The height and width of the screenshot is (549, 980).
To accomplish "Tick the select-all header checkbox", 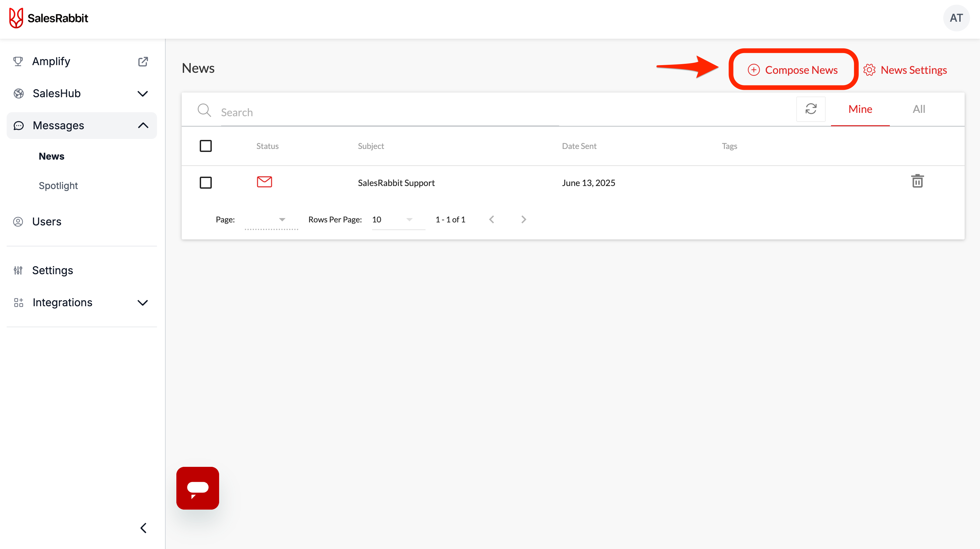I will click(205, 146).
